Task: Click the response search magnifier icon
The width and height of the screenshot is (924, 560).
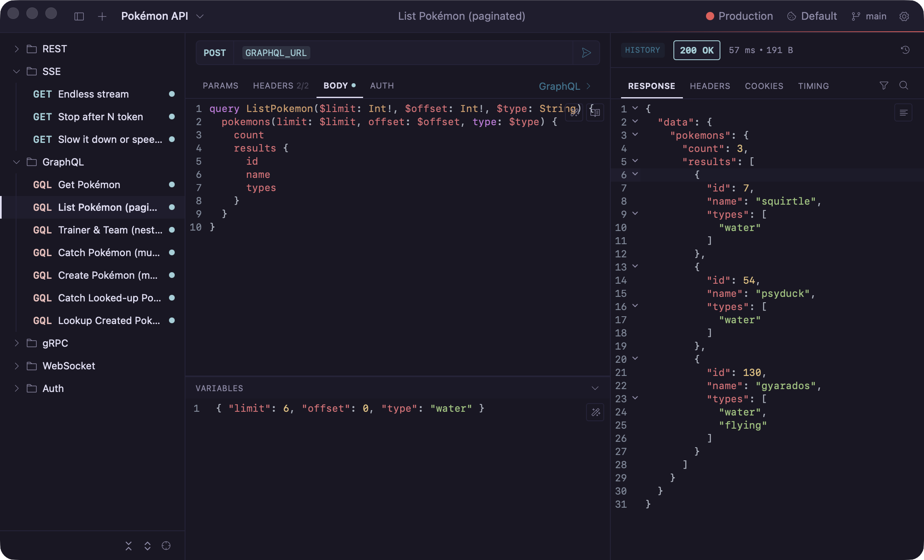Action: click(904, 85)
